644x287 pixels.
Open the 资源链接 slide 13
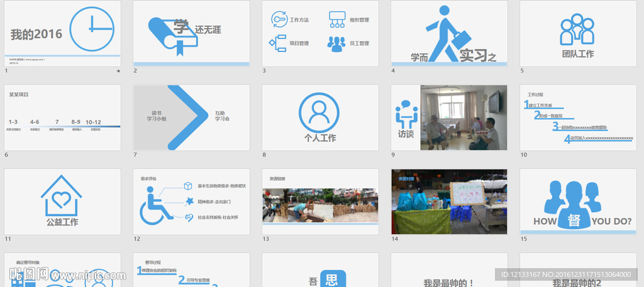coord(320,202)
